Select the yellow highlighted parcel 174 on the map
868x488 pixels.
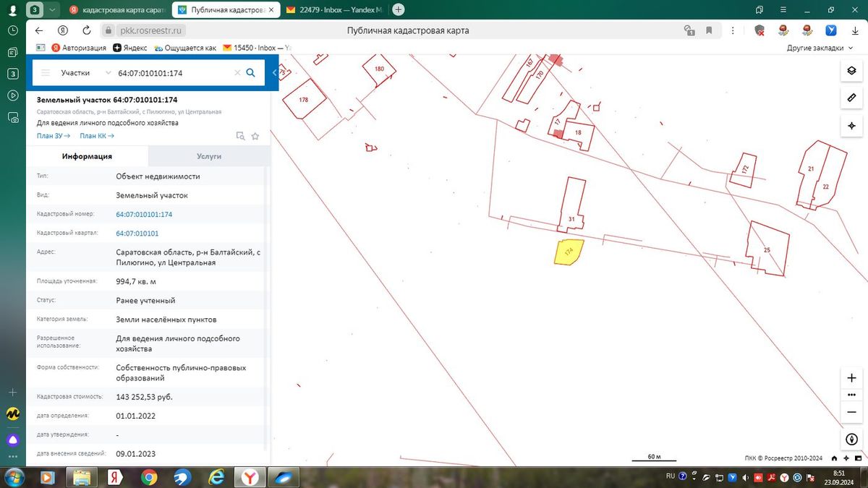click(x=569, y=252)
